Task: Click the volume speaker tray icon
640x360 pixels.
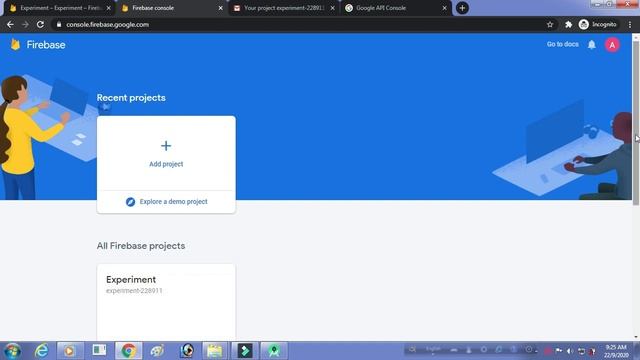Action: 570,351
